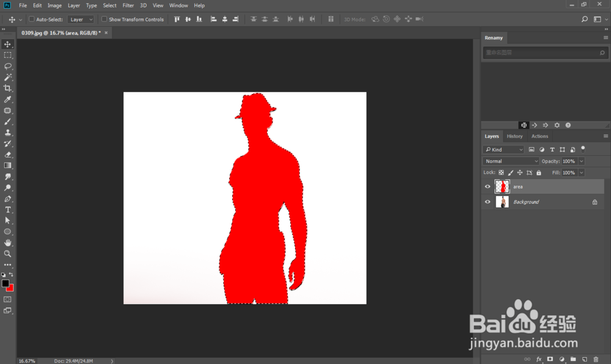Image resolution: width=611 pixels, height=364 pixels.
Task: Select the Hand tool
Action: click(8, 242)
